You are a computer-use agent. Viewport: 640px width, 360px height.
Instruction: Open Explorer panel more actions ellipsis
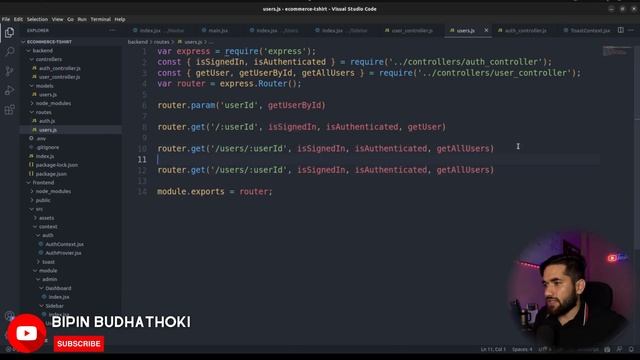[112, 30]
